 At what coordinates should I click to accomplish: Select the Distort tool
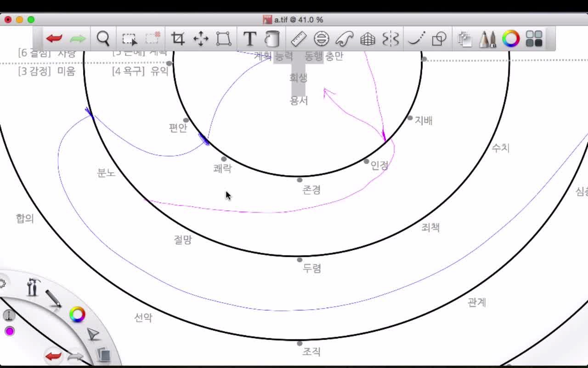point(224,39)
